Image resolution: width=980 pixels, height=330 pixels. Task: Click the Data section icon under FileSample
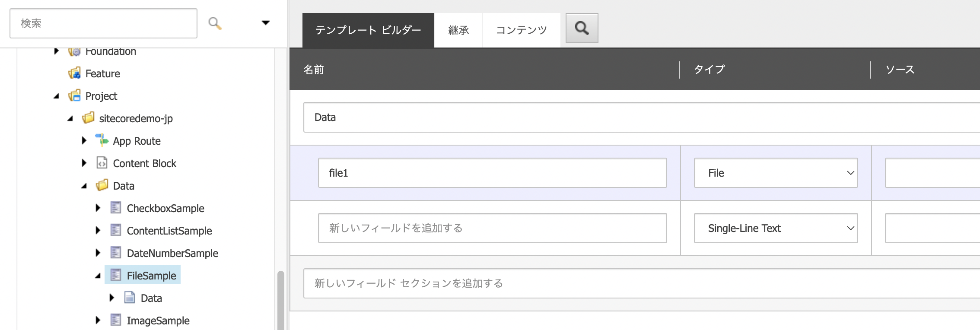pos(130,298)
